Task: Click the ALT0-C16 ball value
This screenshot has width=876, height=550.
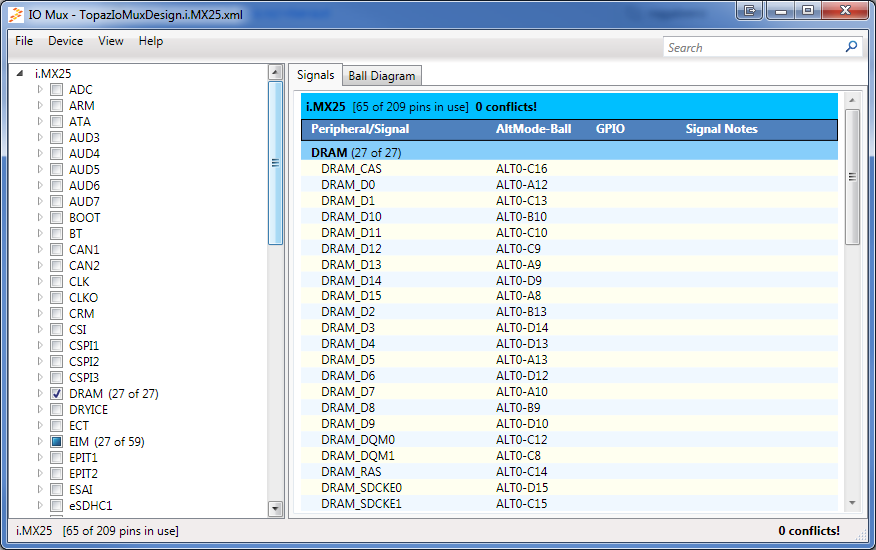Action: coord(522,169)
